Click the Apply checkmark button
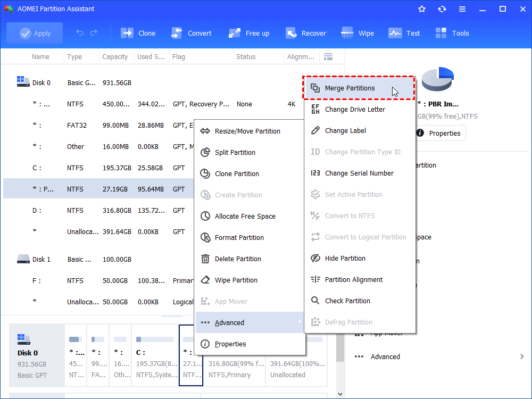The height and width of the screenshot is (399, 532). (35, 33)
